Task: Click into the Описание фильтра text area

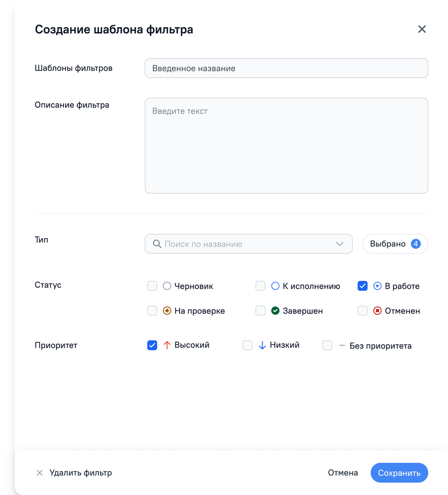Action: point(286,146)
